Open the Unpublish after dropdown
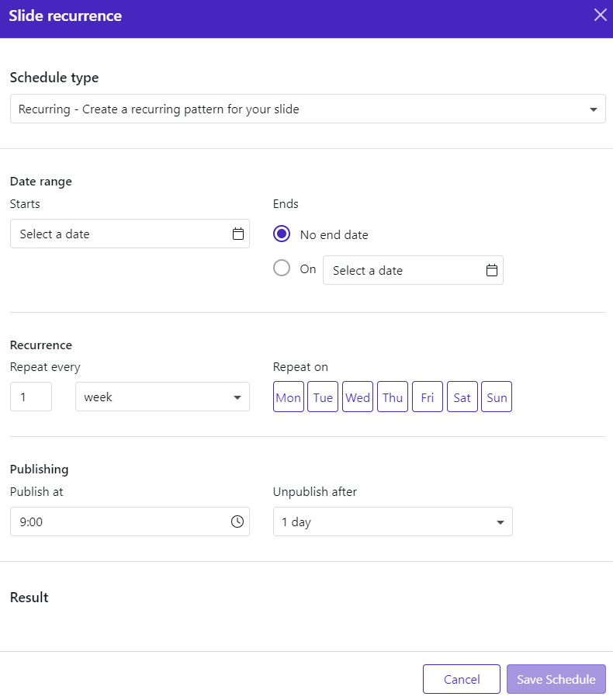613x700 pixels. coord(393,522)
